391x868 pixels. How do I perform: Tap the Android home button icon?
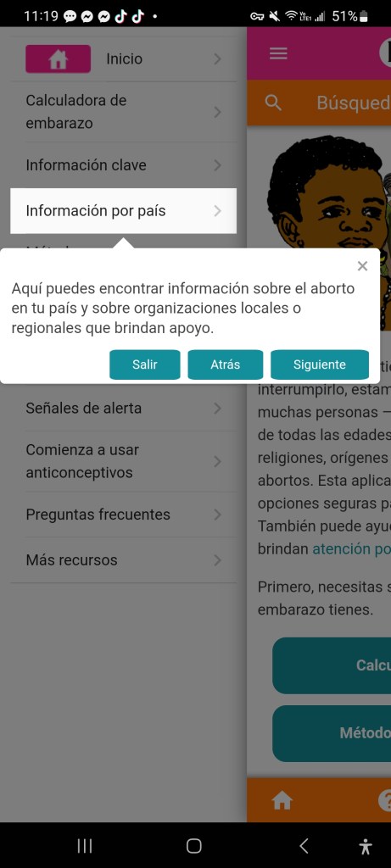pos(194,845)
